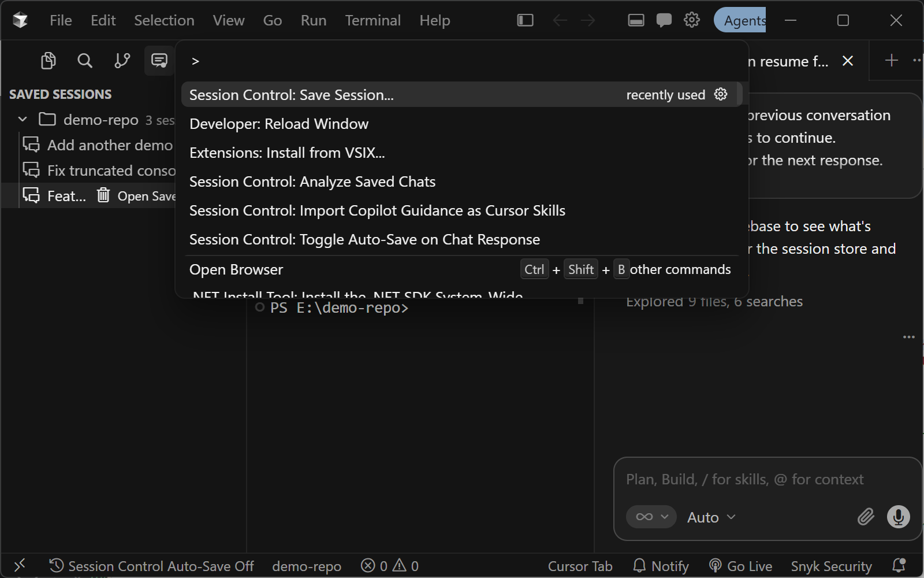Toggle the chat pane icon in title bar
The width and height of the screenshot is (924, 578).
pyautogui.click(x=664, y=20)
